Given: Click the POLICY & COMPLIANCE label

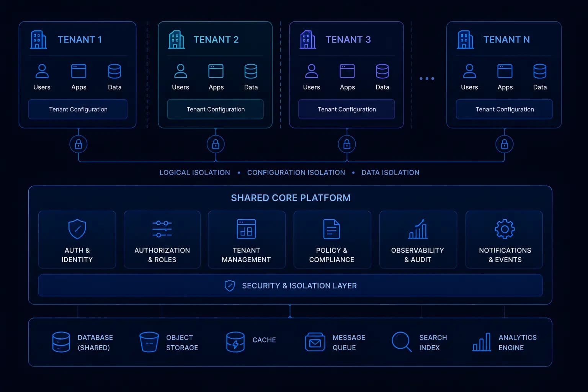Looking at the screenshot, I should click(x=332, y=255).
